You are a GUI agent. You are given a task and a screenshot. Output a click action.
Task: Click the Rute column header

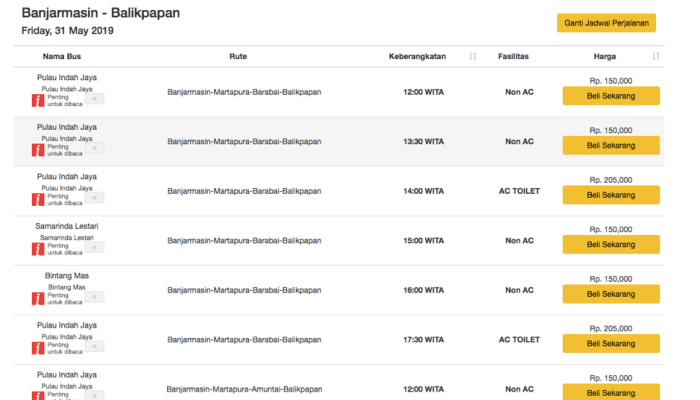238,56
